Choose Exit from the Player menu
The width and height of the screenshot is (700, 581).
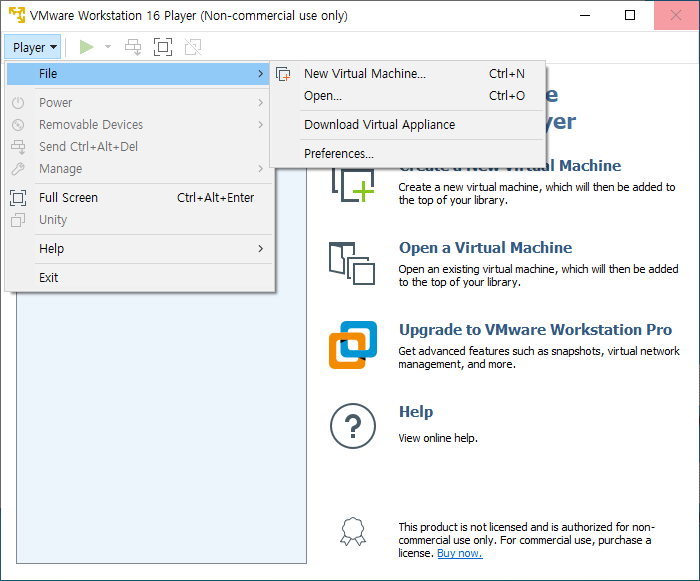tap(138, 278)
